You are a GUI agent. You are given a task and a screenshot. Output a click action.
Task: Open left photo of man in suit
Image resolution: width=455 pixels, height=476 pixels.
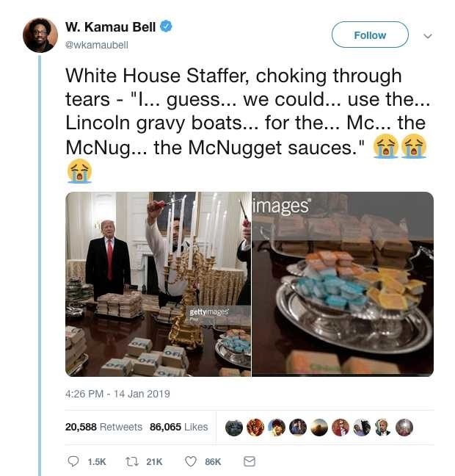pos(158,284)
